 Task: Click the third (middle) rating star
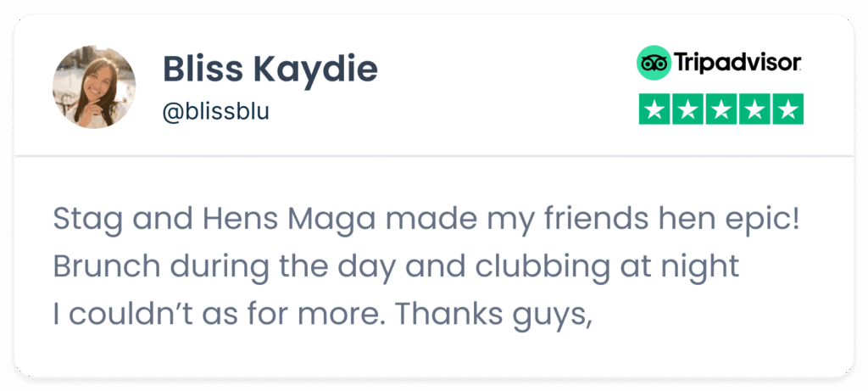click(721, 109)
